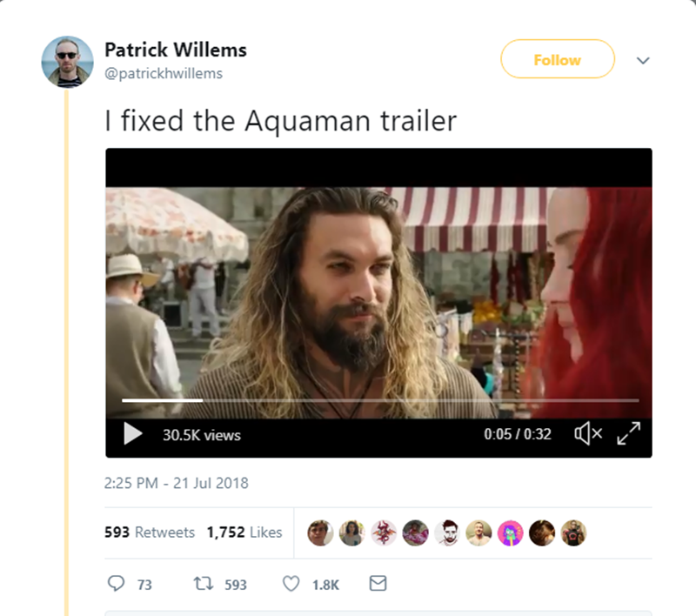Open Patrick Willems' profile avatar
Screen dimensions: 696x616
click(67, 61)
